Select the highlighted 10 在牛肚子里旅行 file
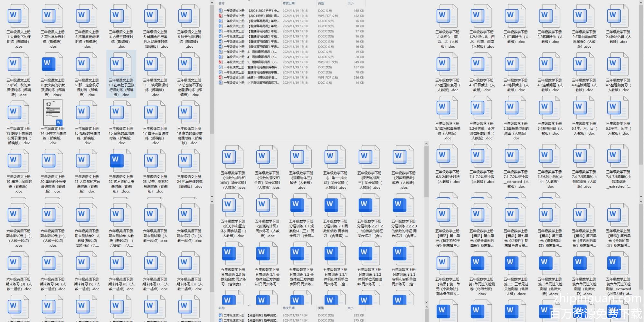 tap(121, 74)
